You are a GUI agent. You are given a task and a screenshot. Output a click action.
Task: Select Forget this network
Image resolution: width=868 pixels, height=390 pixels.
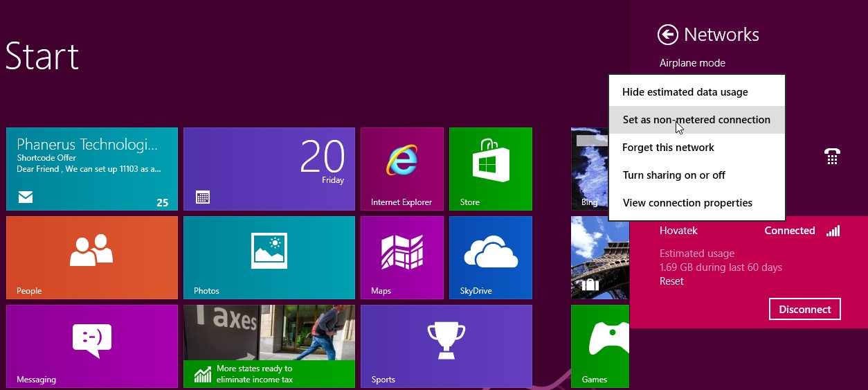click(x=697, y=148)
